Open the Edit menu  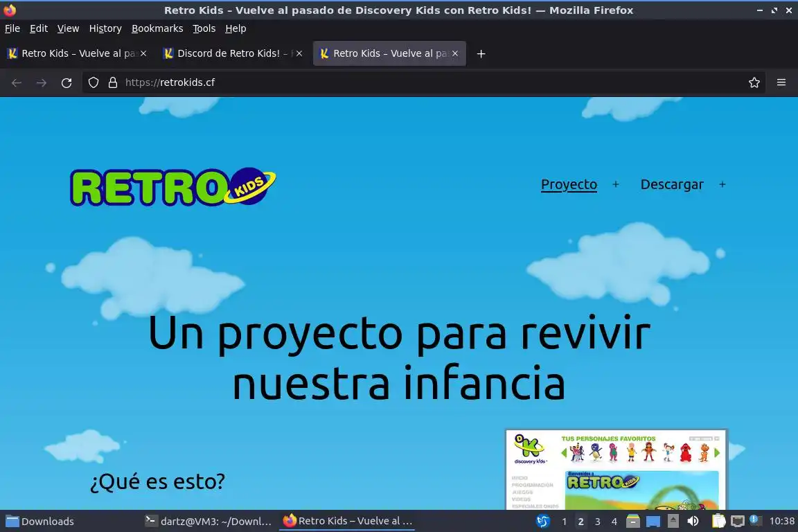39,28
